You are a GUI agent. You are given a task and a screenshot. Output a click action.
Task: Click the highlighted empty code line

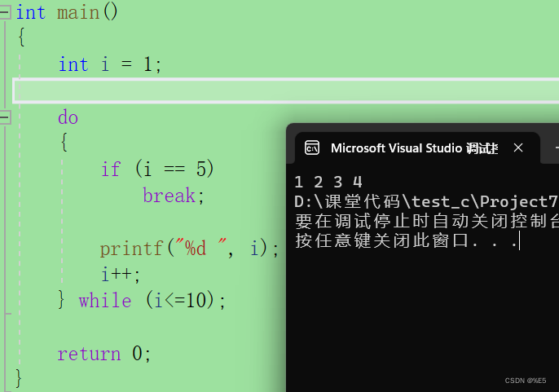[x=285, y=90]
